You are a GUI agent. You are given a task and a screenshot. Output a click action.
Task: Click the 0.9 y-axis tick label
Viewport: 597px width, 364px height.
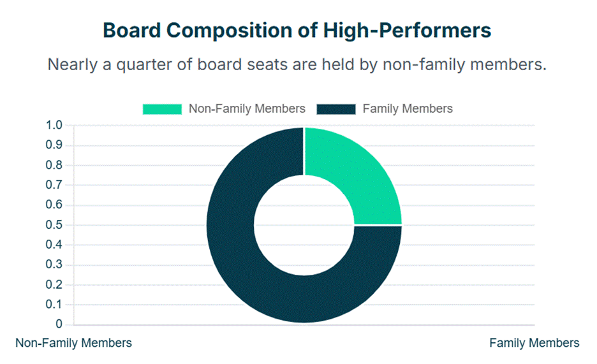[x=54, y=145]
